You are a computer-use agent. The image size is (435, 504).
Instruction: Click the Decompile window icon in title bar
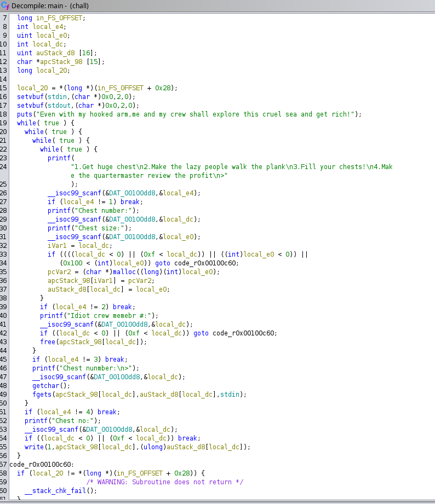click(5, 5)
